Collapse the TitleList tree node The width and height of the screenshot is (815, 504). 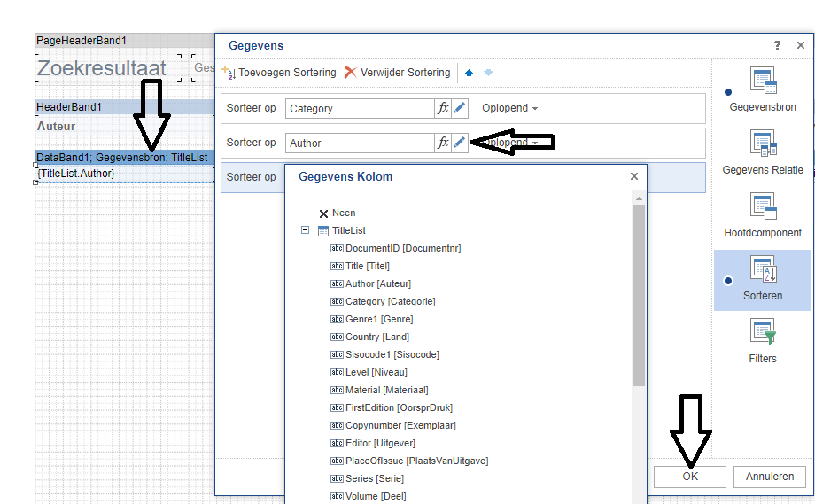click(x=306, y=230)
